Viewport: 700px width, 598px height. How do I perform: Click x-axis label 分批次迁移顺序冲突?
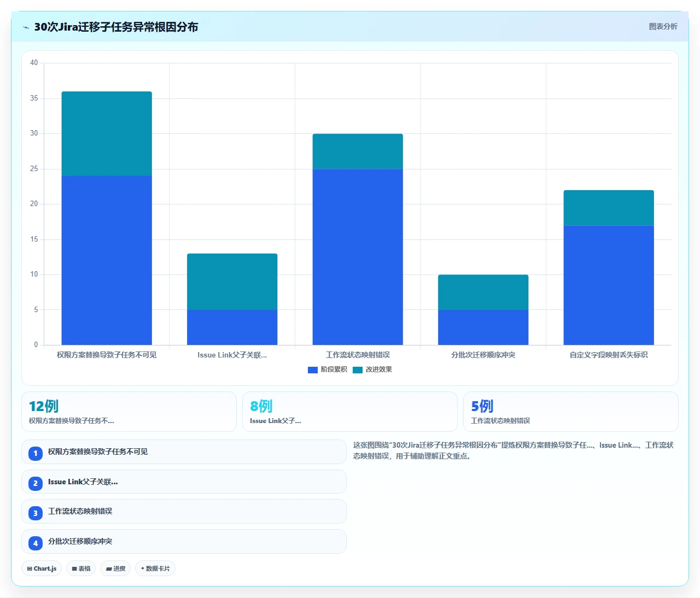(x=483, y=355)
